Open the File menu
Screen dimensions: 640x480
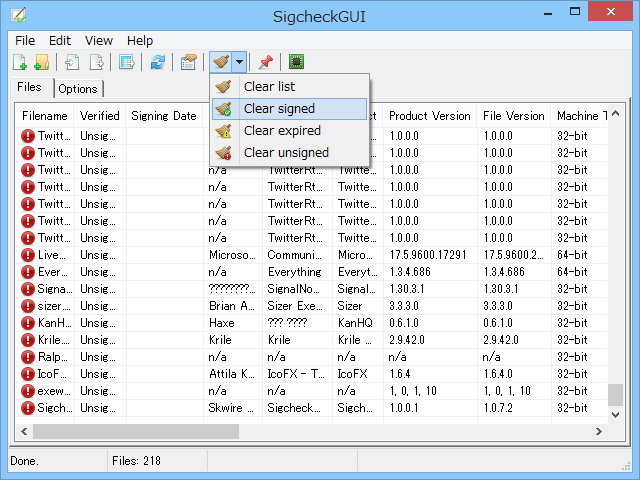(25, 40)
